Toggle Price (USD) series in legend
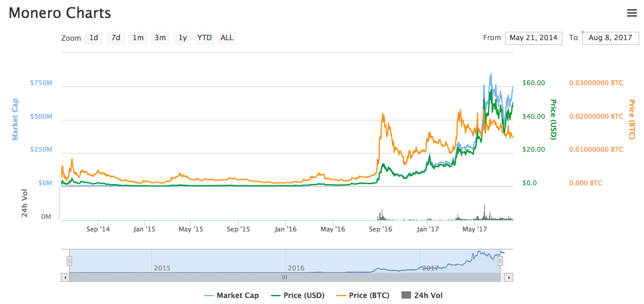 298,296
